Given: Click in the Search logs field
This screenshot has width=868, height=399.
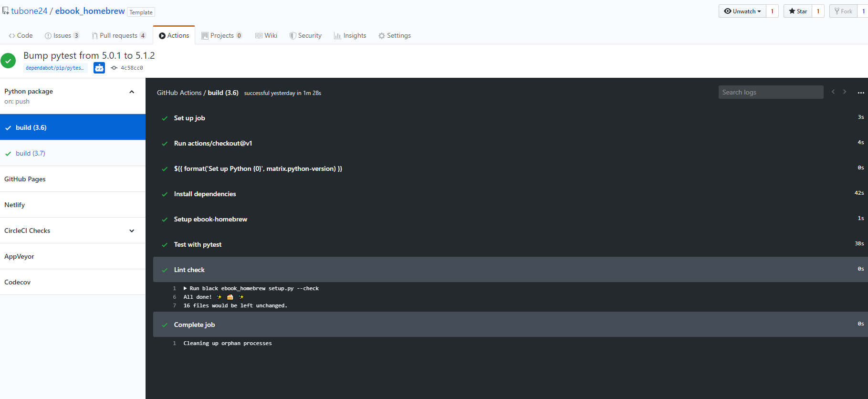Looking at the screenshot, I should click(770, 92).
